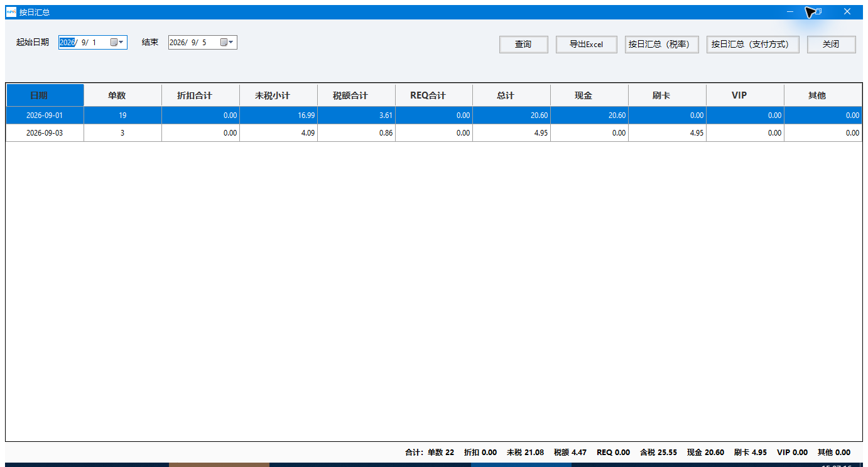Viewport: 868px width, 467px height.
Task: Open 按日汇总（税率） report
Action: click(662, 45)
